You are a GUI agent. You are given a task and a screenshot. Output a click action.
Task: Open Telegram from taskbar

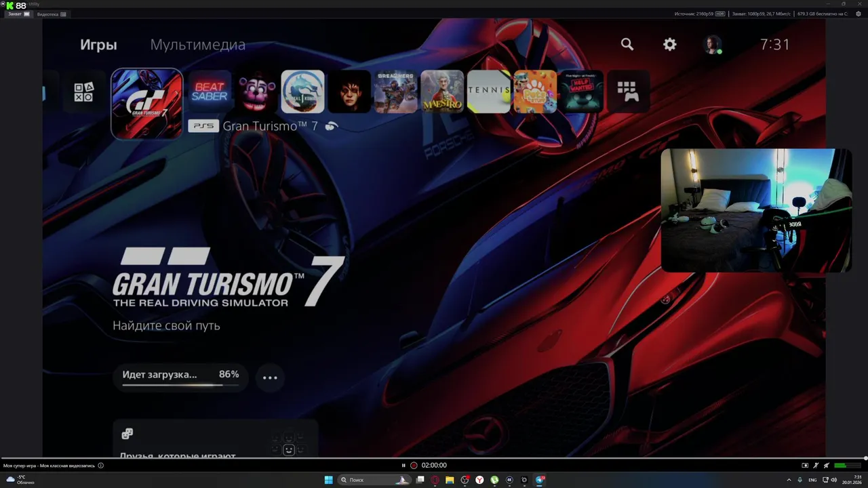(x=540, y=480)
